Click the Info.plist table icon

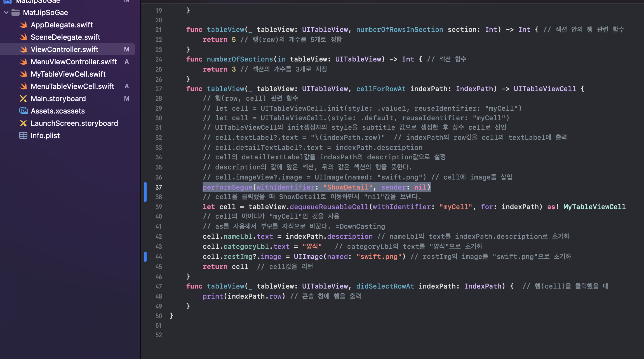pos(23,136)
